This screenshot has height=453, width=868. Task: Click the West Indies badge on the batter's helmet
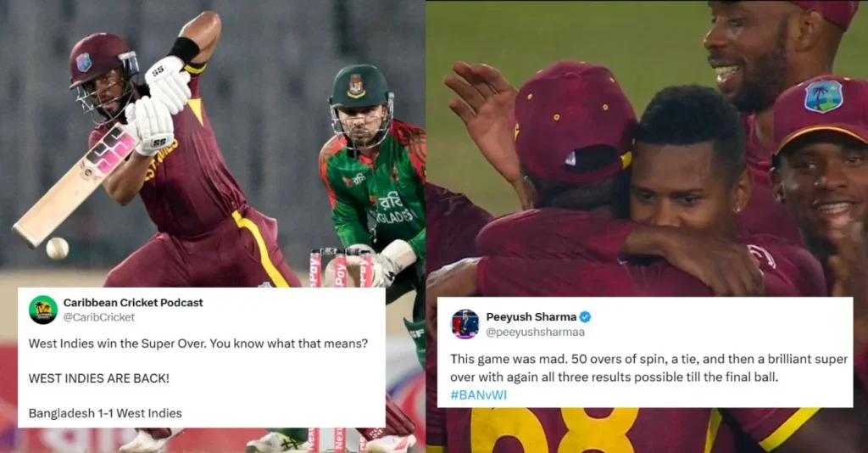[x=84, y=62]
